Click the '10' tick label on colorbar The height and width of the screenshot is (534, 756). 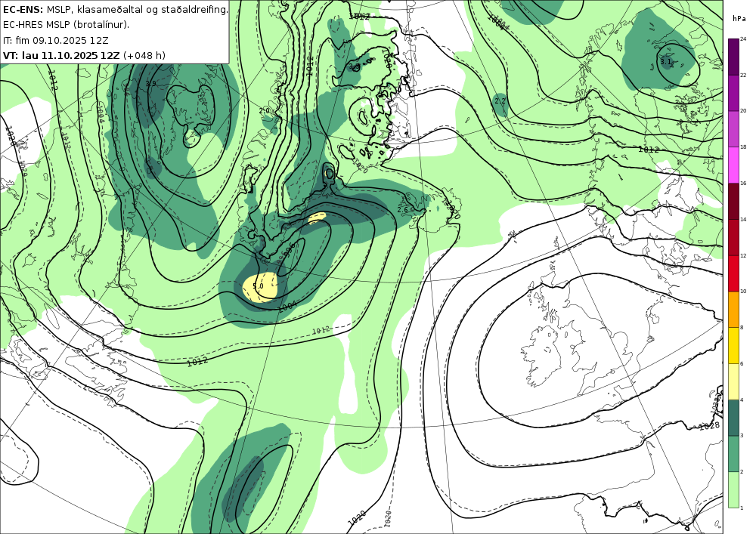pyautogui.click(x=743, y=292)
